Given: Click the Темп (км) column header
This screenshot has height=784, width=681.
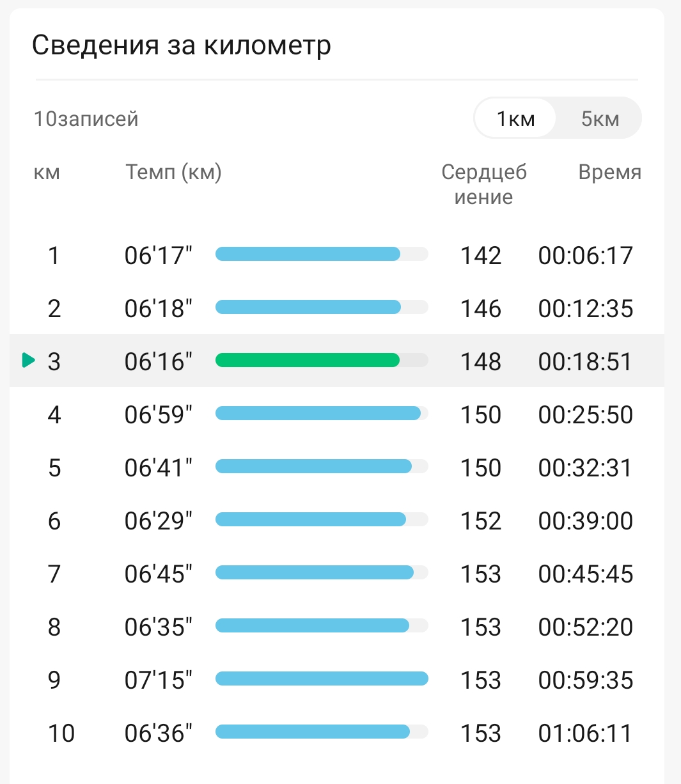Looking at the screenshot, I should click(x=173, y=172).
